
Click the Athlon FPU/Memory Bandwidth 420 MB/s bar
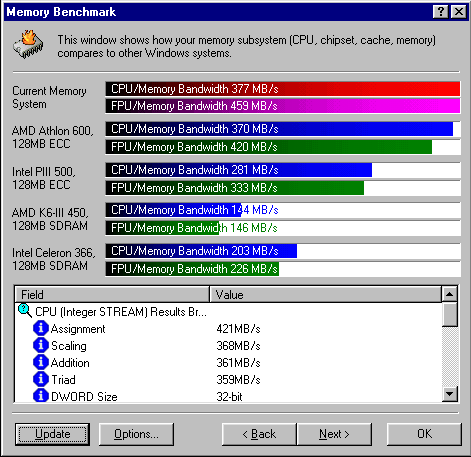pyautogui.click(x=283, y=147)
